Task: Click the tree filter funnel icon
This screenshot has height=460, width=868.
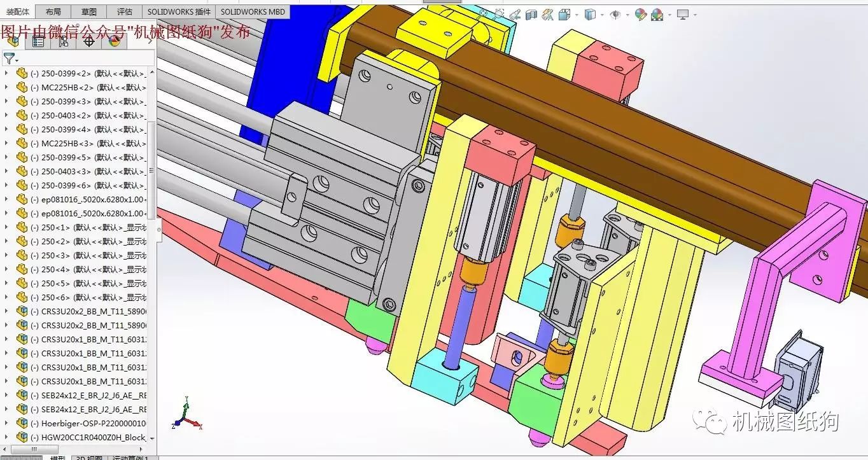Action: click(x=8, y=59)
